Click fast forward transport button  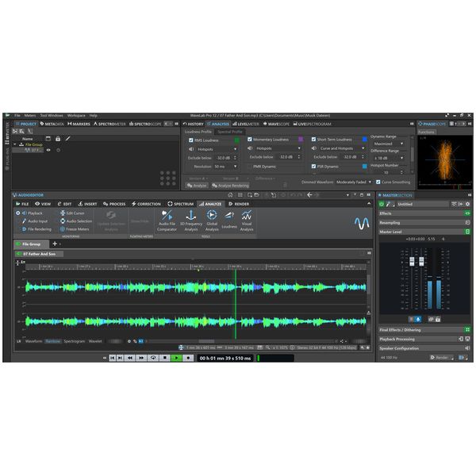coord(141,358)
